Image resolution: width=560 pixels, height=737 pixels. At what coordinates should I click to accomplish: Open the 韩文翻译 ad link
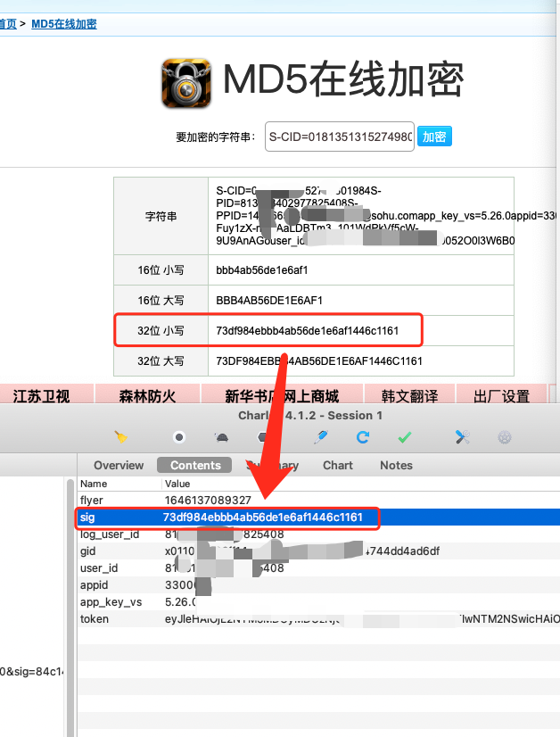[409, 395]
